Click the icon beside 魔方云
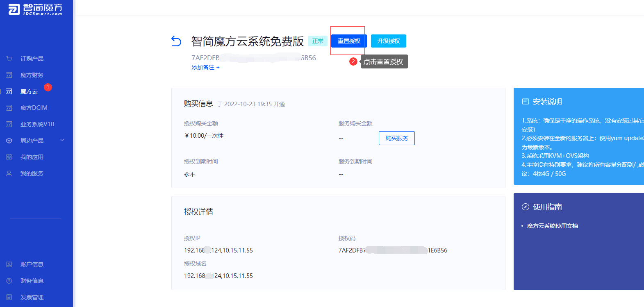 pyautogui.click(x=9, y=91)
